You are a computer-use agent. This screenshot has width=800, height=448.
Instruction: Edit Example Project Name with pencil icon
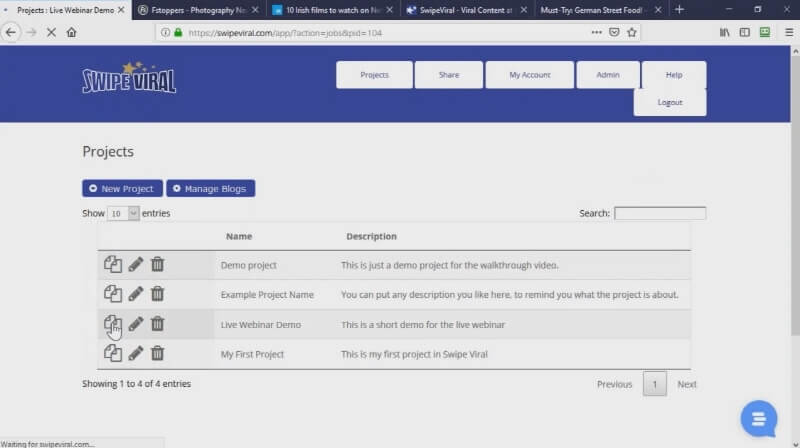[x=136, y=294]
